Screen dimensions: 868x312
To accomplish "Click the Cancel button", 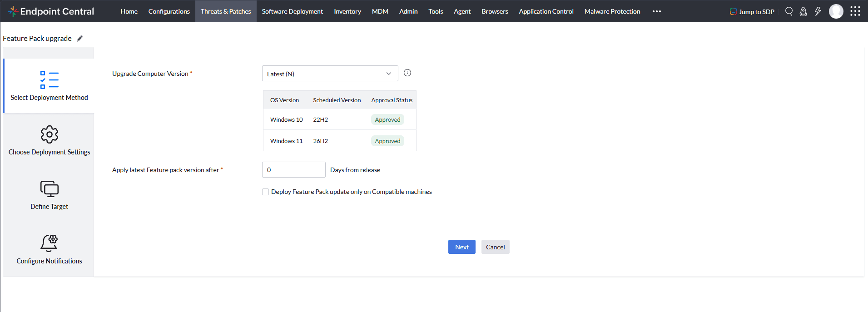I will click(x=496, y=247).
